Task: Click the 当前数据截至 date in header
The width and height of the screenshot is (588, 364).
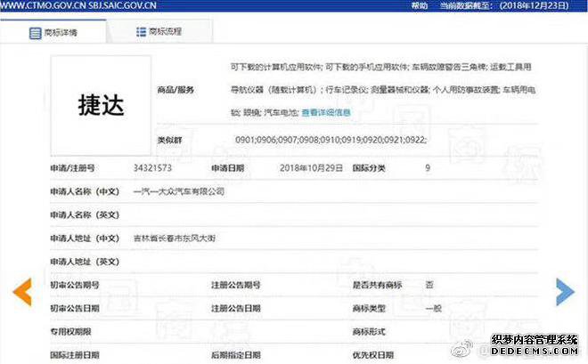Action: tap(504, 5)
